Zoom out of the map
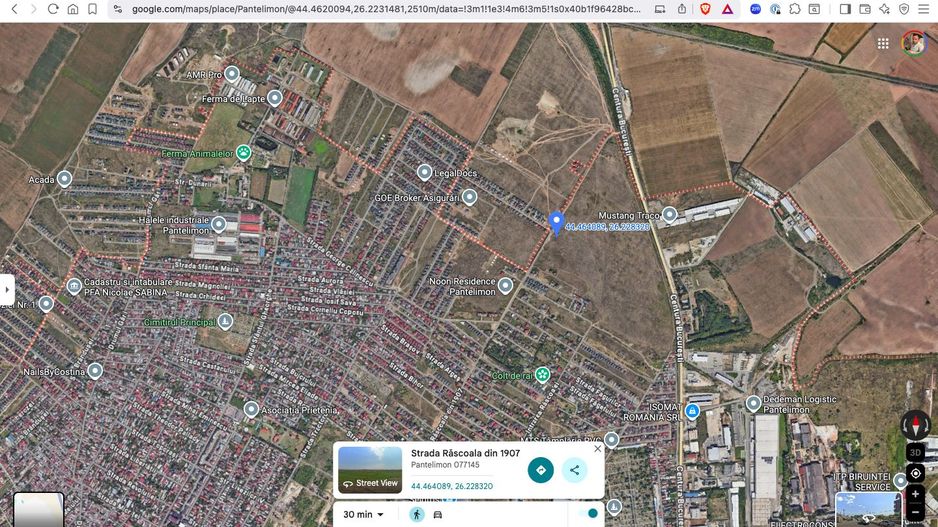Image resolution: width=938 pixels, height=527 pixels. (915, 512)
